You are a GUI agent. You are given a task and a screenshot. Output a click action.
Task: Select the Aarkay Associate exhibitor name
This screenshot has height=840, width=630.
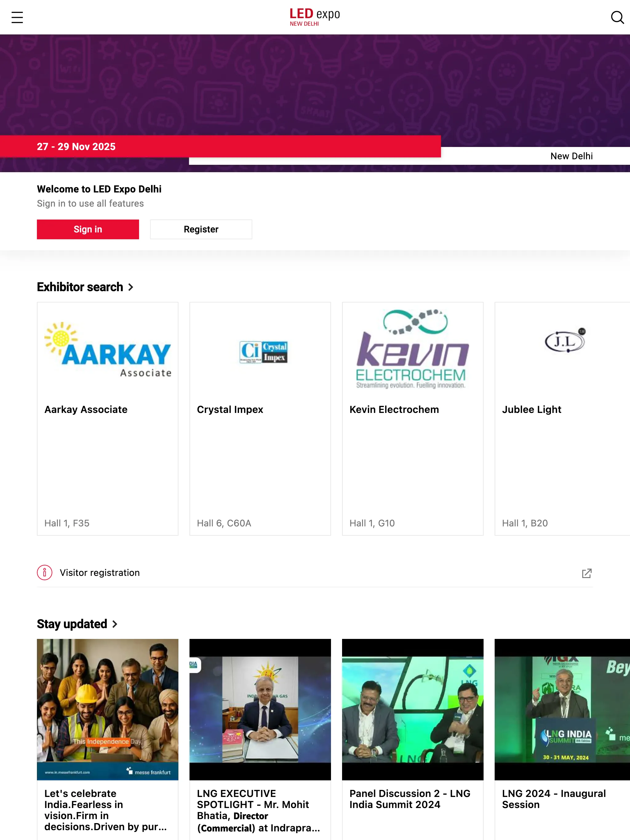(x=86, y=409)
